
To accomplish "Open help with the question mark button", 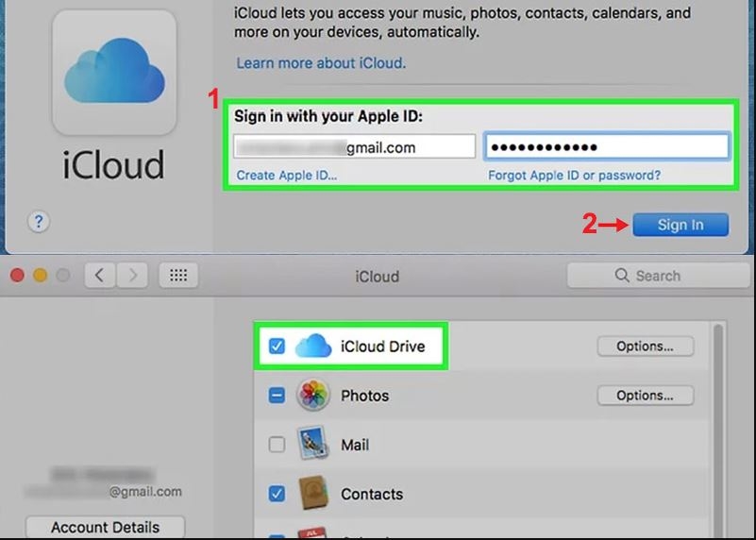I will coord(39,222).
